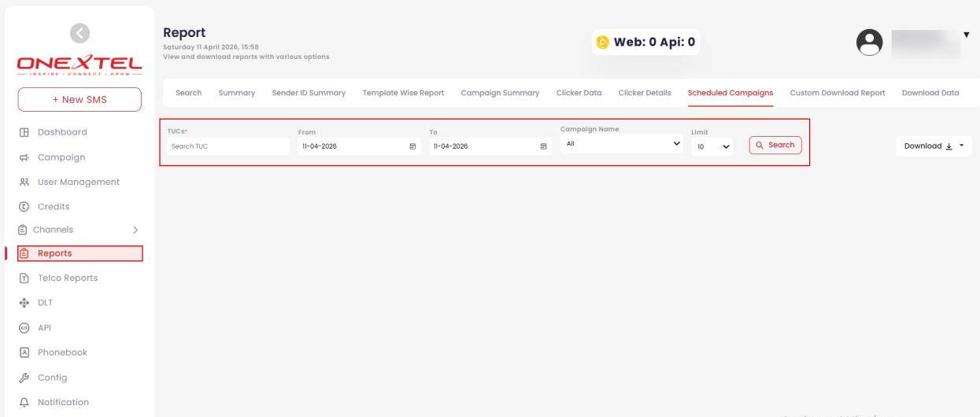Open the Clicker Details tab
The width and height of the screenshot is (980, 417).
(645, 93)
